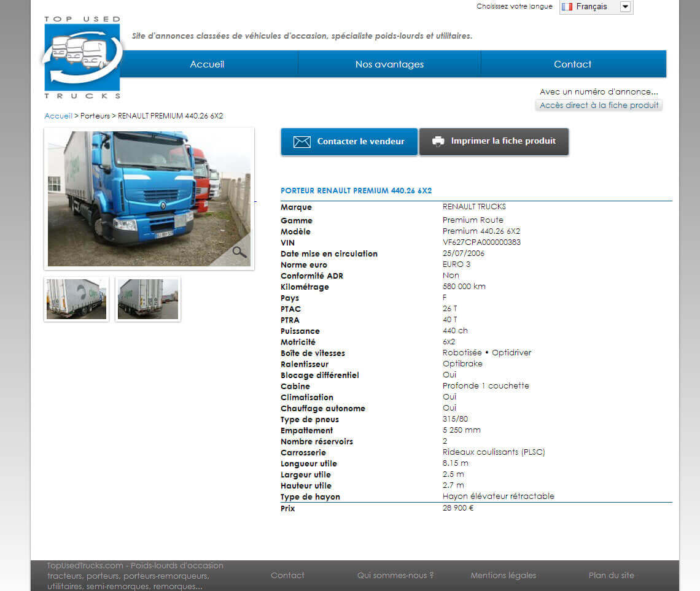This screenshot has height=591, width=700.
Task: Click the footer TopUsedTrucks.com description text
Action: pos(135,576)
